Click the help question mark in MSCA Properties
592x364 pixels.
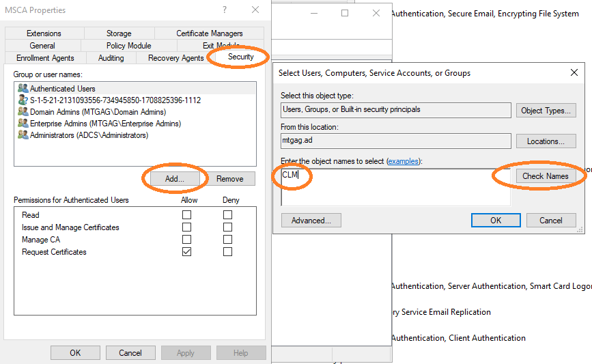225,10
